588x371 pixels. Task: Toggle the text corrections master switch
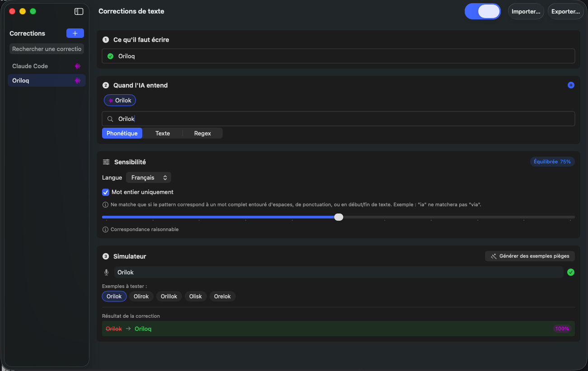(483, 11)
